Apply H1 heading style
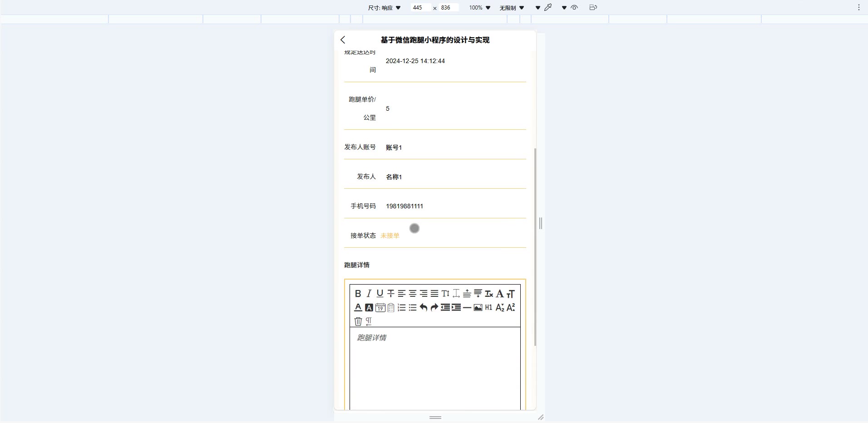Screen dimensions: 868x423 (x=488, y=308)
